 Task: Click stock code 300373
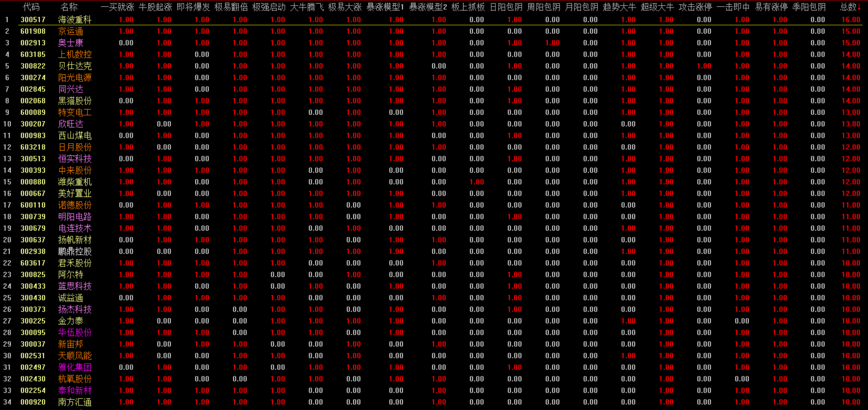click(33, 309)
